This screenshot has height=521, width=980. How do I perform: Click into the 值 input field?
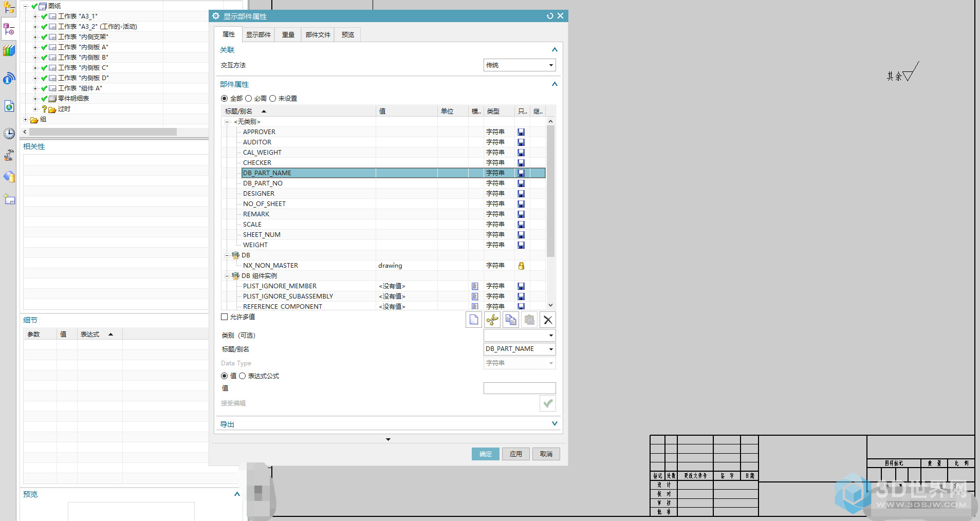pyautogui.click(x=520, y=388)
